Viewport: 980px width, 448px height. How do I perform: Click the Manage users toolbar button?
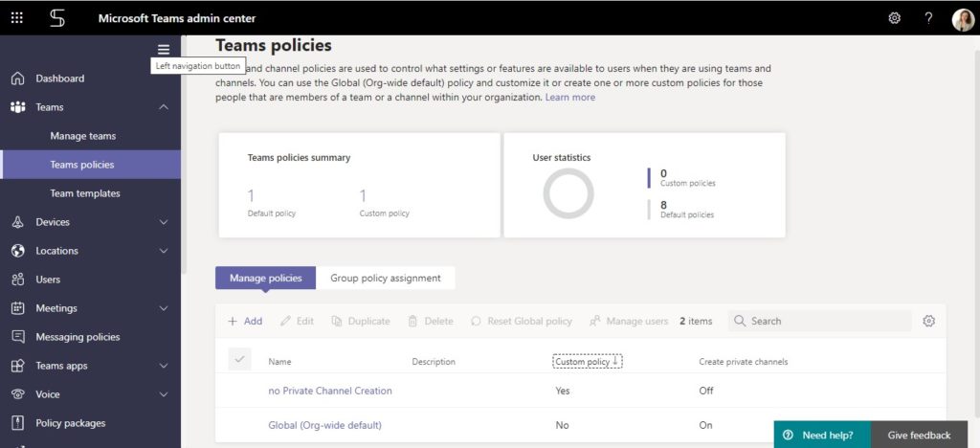tap(629, 321)
